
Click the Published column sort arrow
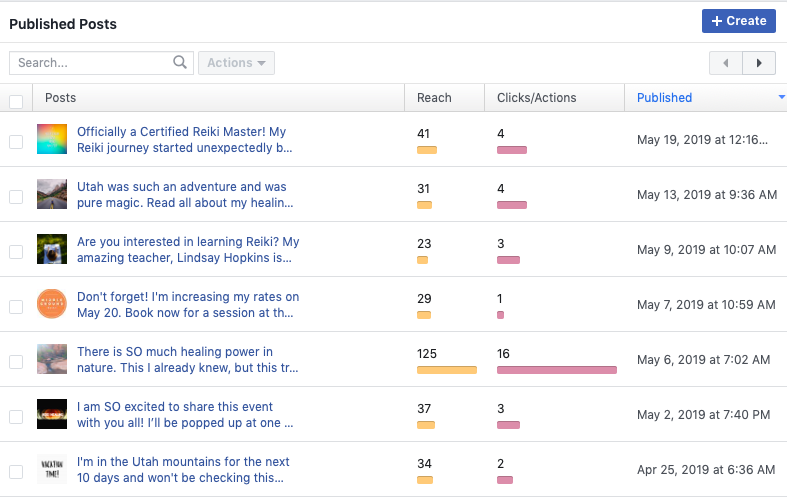(x=780, y=98)
